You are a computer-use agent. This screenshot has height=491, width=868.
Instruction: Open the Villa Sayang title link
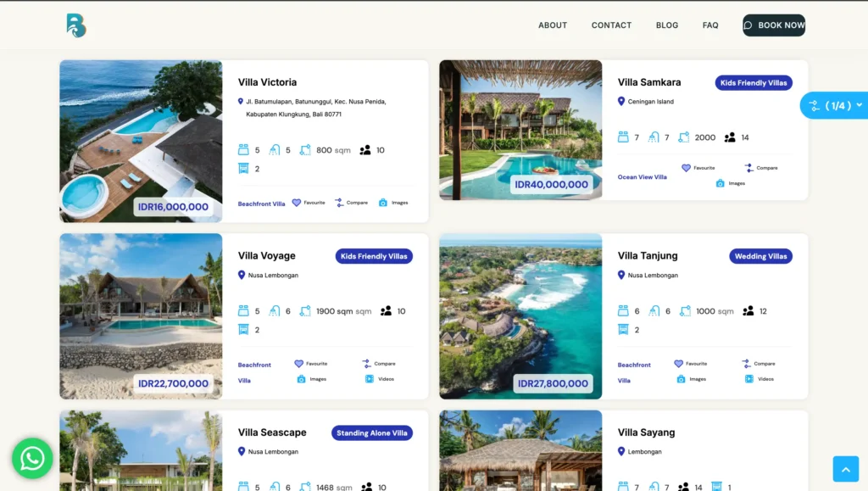pos(647,432)
